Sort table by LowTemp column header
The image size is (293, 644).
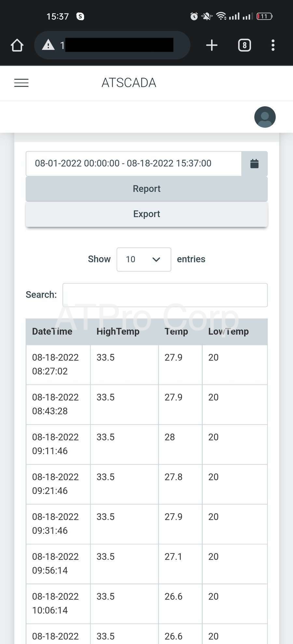229,331
